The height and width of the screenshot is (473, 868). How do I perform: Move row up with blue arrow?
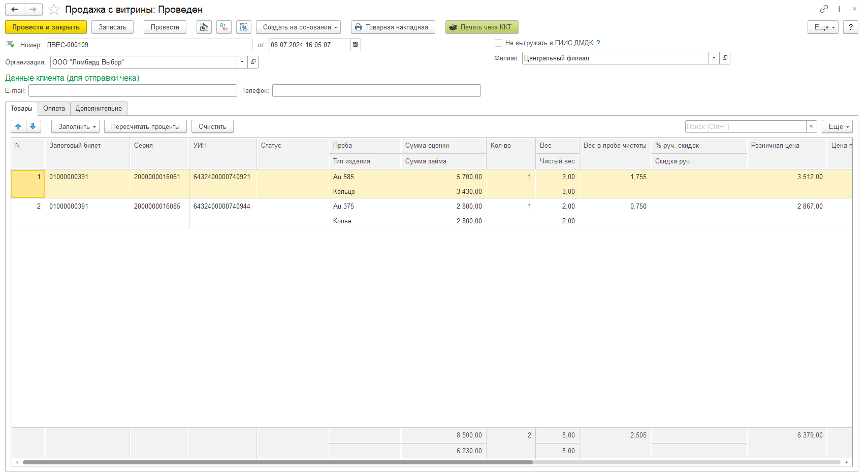(18, 126)
